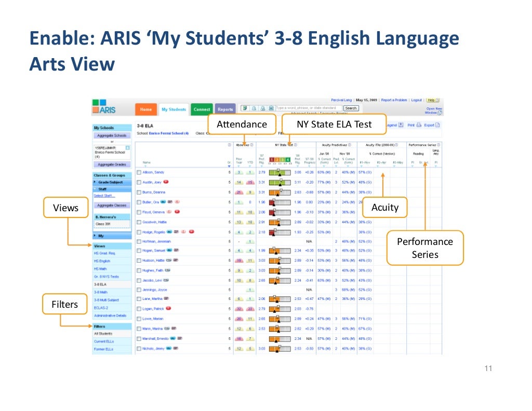This screenshot has height=411, width=532.
Task: Click Report a Problem link
Action: [x=394, y=100]
